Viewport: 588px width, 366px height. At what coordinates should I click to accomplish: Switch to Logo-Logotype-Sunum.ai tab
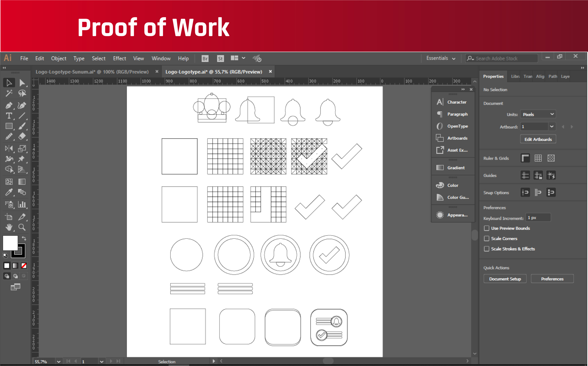92,72
